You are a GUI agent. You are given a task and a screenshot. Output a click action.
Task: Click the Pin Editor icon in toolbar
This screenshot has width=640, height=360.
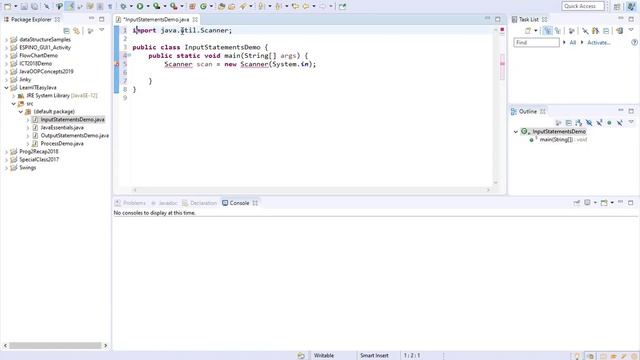coord(342,6)
